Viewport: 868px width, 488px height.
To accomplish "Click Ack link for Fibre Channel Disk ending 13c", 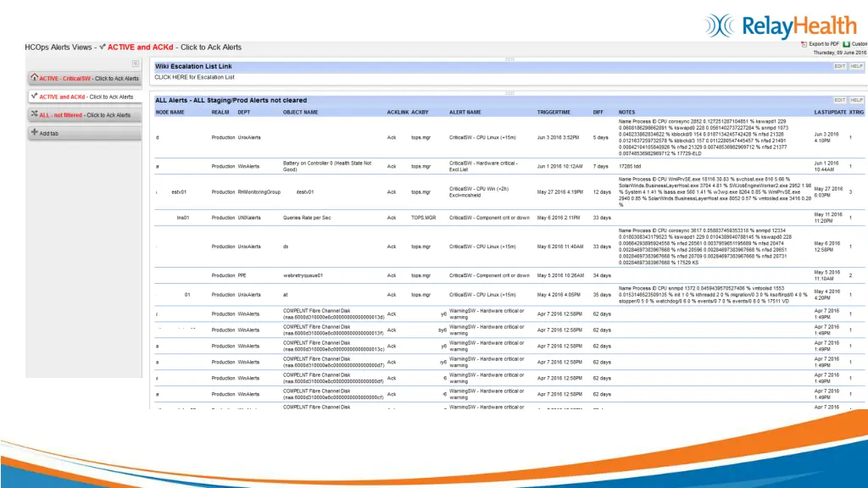I will coord(392,347).
